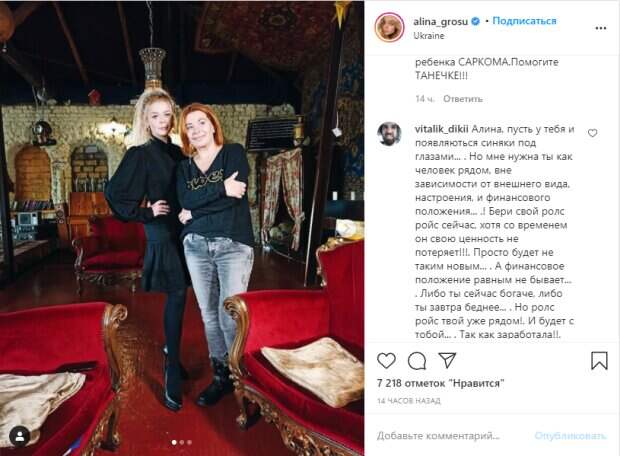Image resolution: width=620 pixels, height=456 pixels.
Task: Click vitalik_dikii's commenter avatar
Action: (x=389, y=134)
